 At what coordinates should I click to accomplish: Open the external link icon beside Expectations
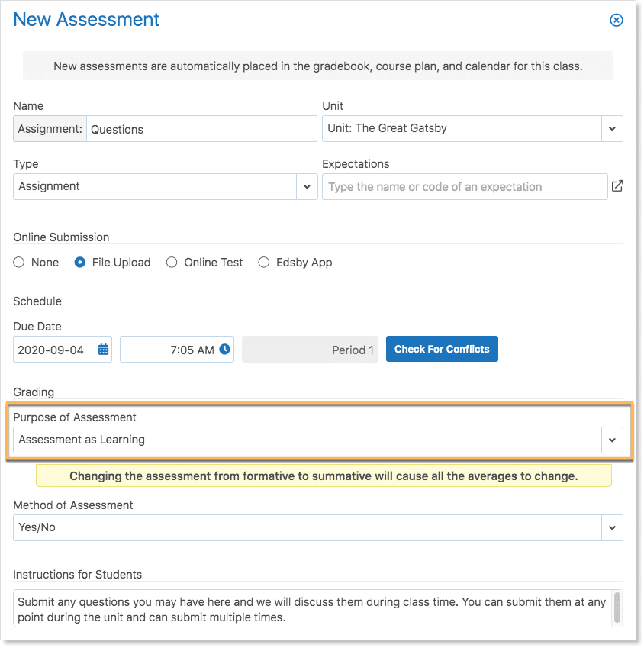617,185
